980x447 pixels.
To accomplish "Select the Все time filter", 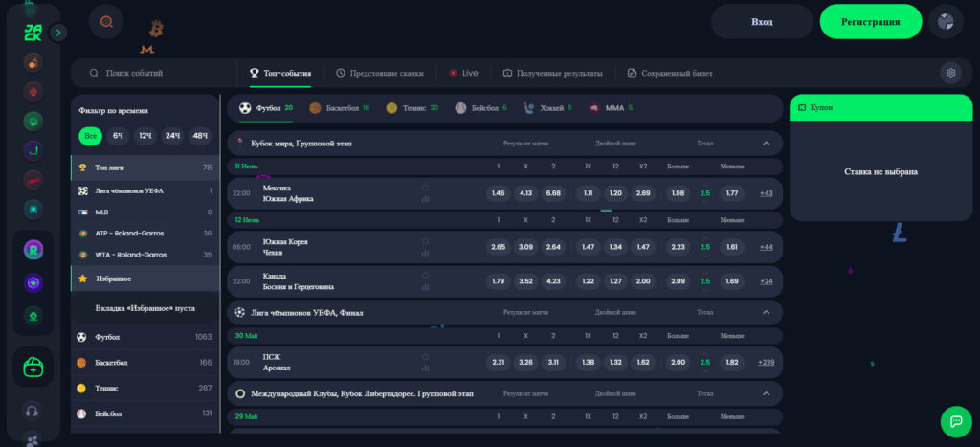I will pyautogui.click(x=91, y=136).
